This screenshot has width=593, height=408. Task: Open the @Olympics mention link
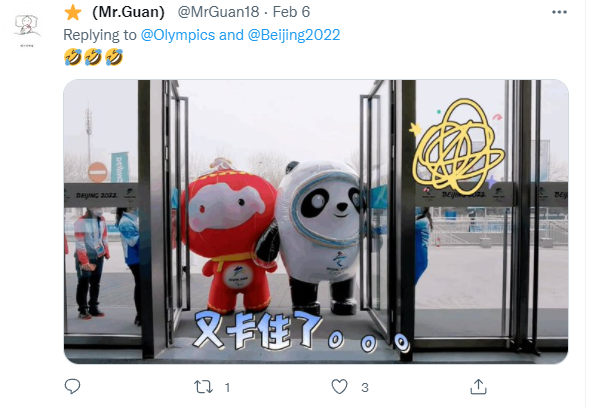click(178, 35)
